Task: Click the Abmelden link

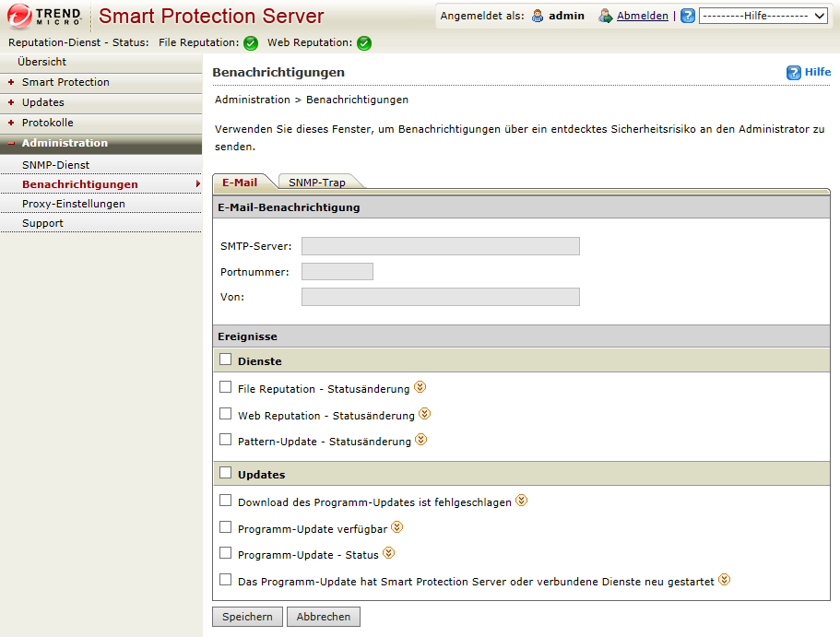Action: tap(642, 16)
